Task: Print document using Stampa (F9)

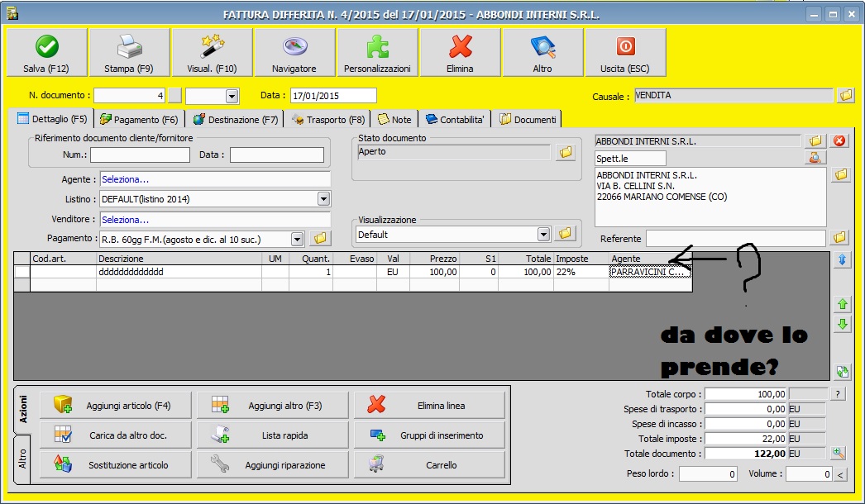Action: pyautogui.click(x=129, y=52)
